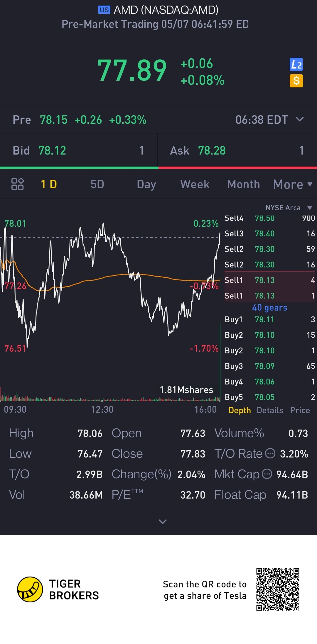Tap the US market flag badge

(104, 10)
